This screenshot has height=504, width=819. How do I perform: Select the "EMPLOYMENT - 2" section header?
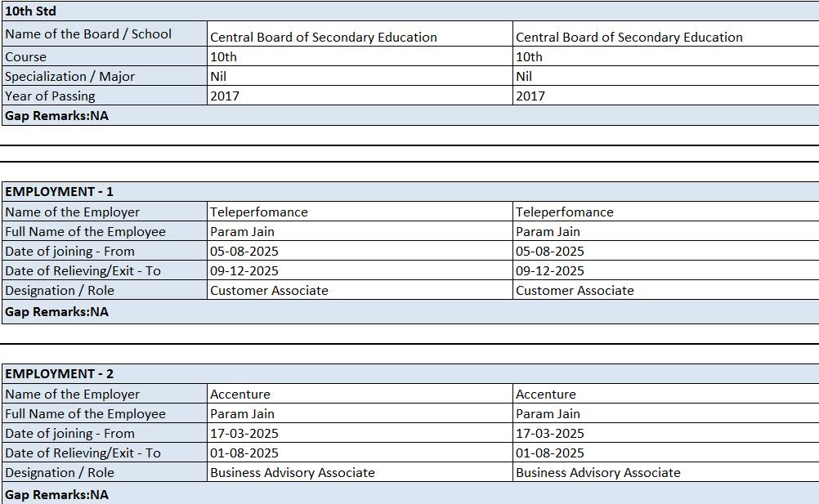(x=60, y=373)
